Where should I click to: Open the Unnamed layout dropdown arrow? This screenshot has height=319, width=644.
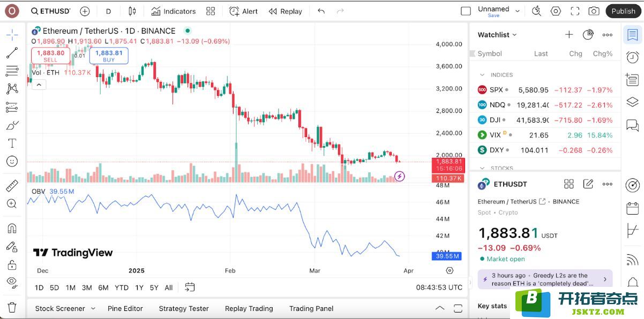coord(518,11)
